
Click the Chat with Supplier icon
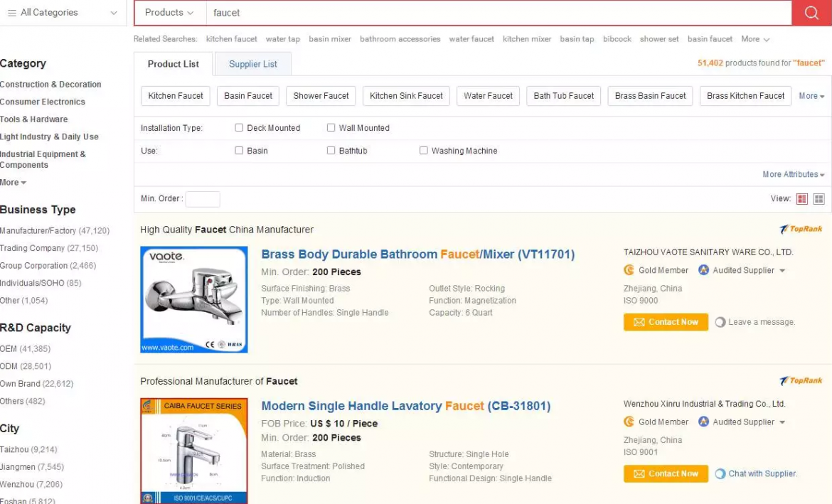(720, 473)
